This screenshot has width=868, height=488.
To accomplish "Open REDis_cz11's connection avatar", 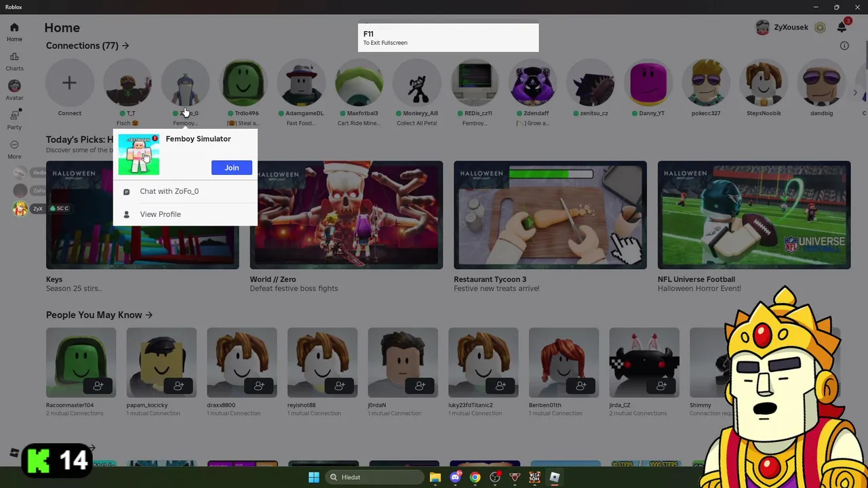I will point(475,83).
